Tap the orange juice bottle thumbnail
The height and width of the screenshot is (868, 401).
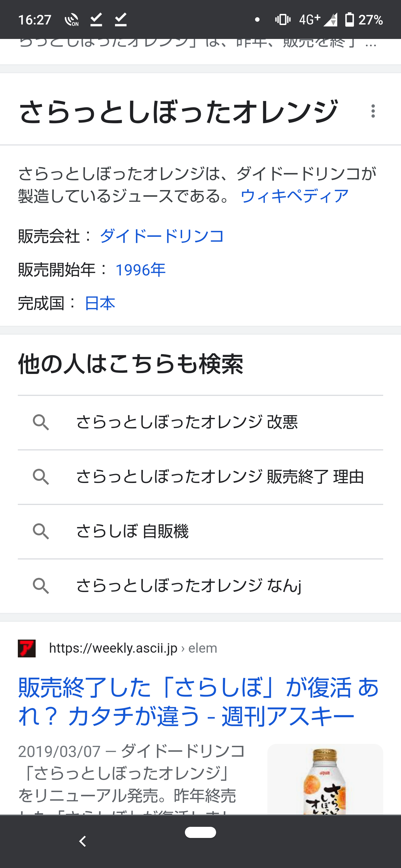click(x=325, y=779)
